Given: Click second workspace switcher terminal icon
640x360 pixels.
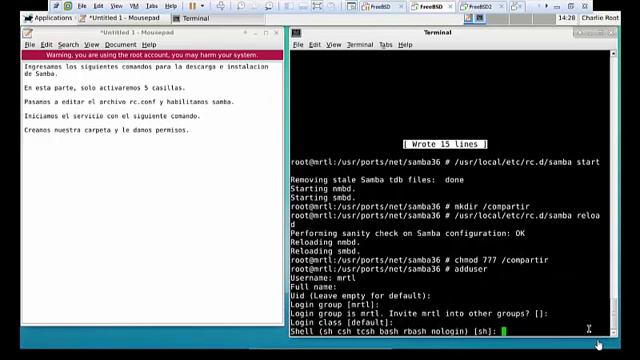Looking at the screenshot, I should tap(480, 18).
